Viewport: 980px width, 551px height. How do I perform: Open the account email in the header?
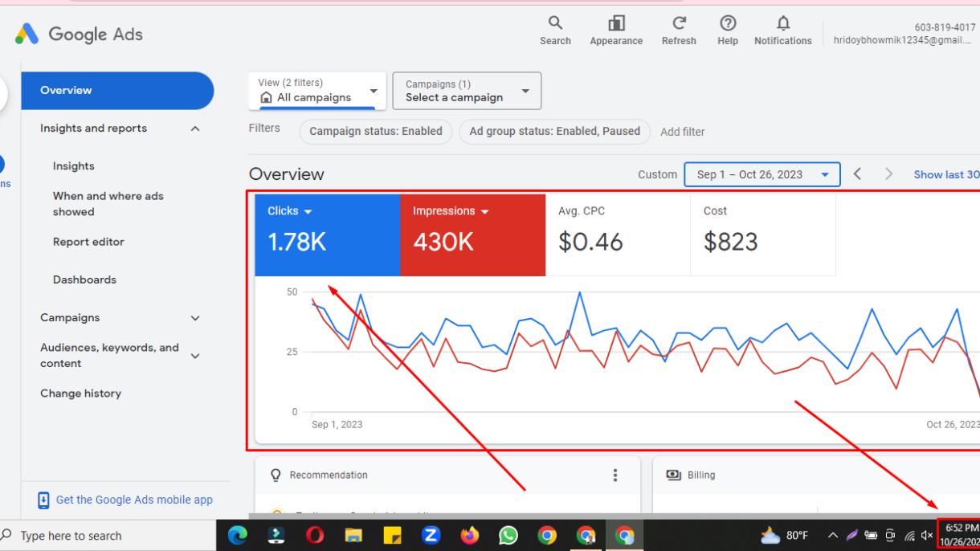point(902,40)
